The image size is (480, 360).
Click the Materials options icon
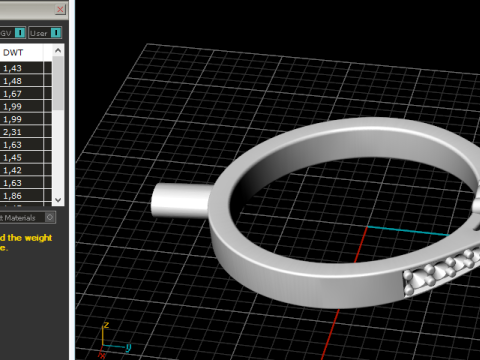tap(50, 217)
